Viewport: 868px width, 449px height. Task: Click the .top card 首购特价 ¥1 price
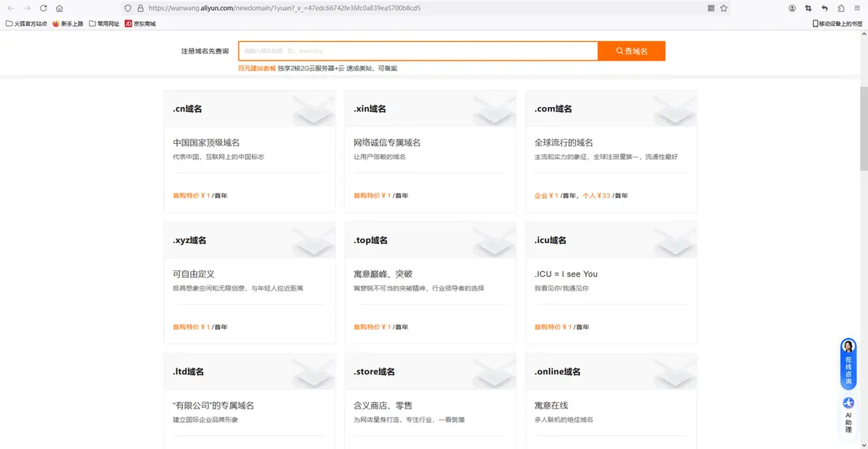coord(372,328)
